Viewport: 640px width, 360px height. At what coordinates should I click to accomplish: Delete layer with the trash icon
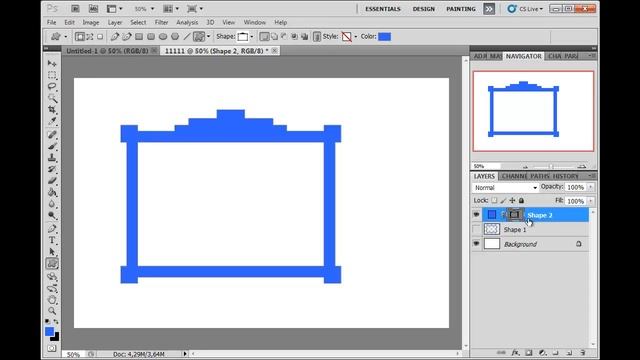(583, 353)
